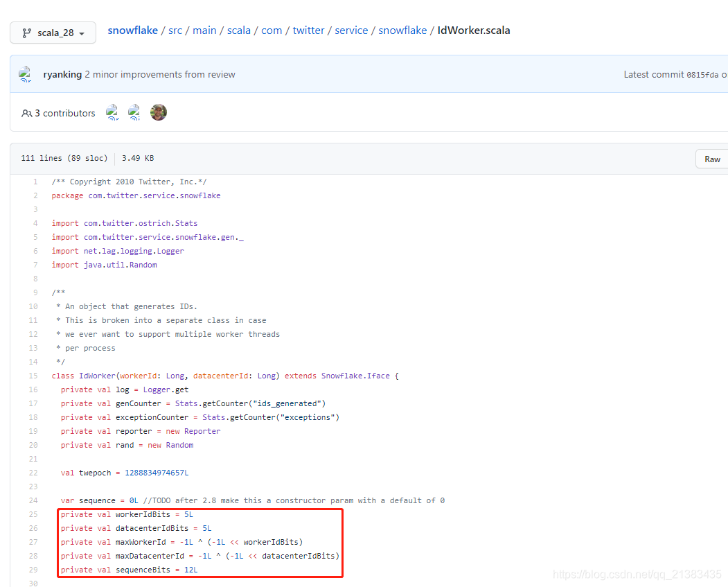Open the twitter folder breadcrumb
This screenshot has height=587, width=728.
[x=308, y=30]
